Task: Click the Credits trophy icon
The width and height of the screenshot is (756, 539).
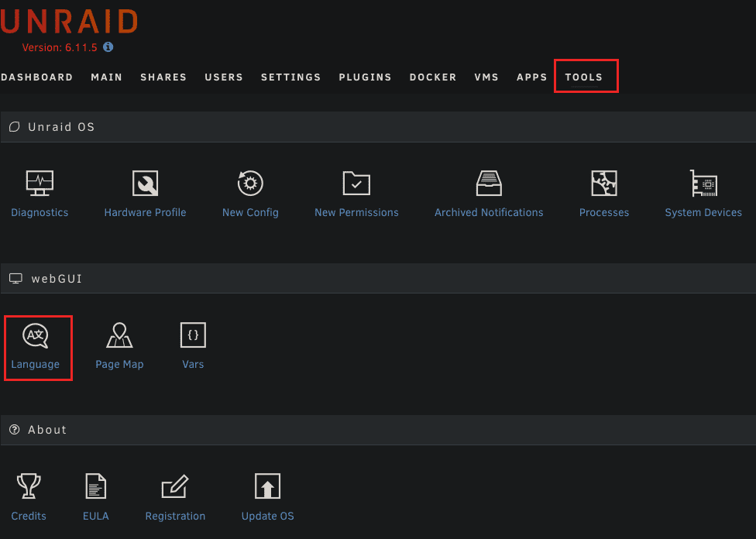Action: coord(29,487)
